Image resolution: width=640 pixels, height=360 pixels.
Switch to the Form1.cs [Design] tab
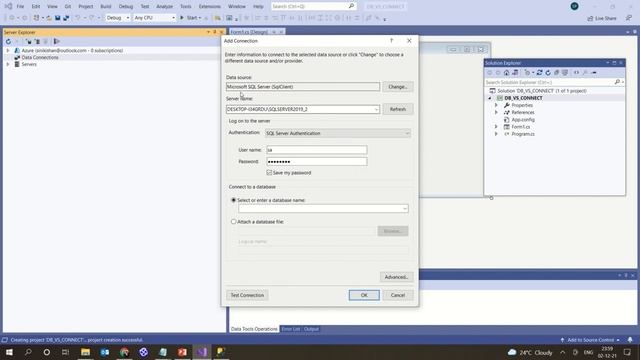point(249,32)
